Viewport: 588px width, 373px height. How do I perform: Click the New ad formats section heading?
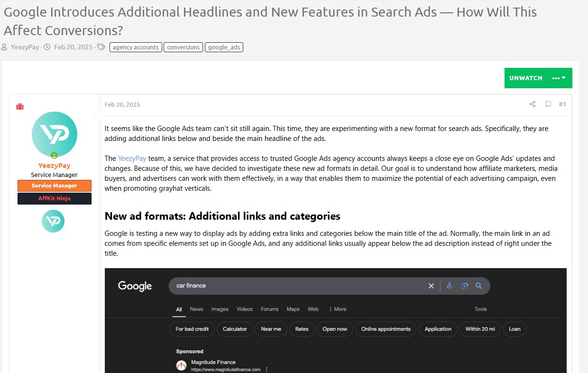pos(222,216)
